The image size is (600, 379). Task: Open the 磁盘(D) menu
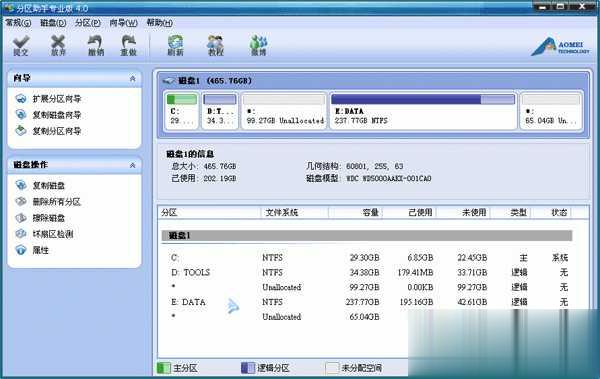tap(53, 23)
